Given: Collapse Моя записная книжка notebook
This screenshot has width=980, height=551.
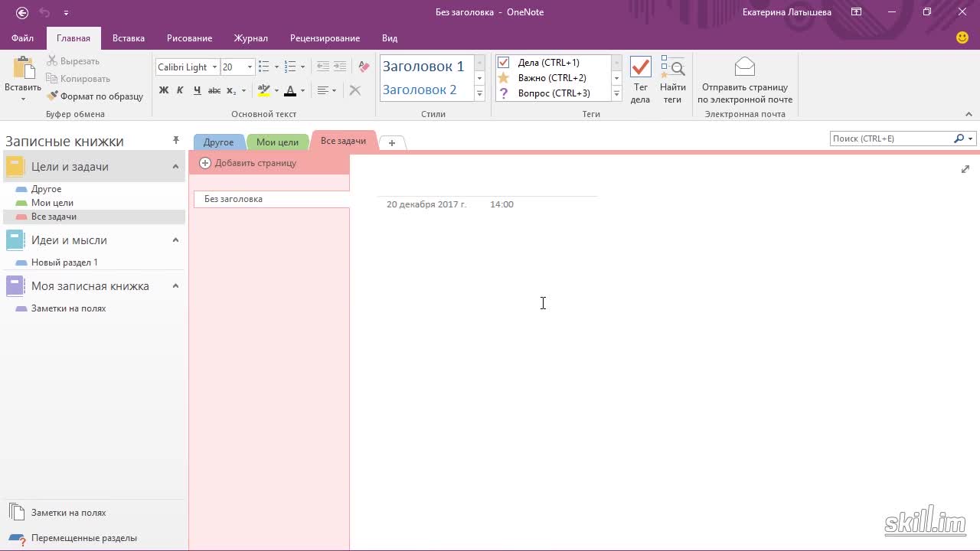Looking at the screenshot, I should [175, 286].
